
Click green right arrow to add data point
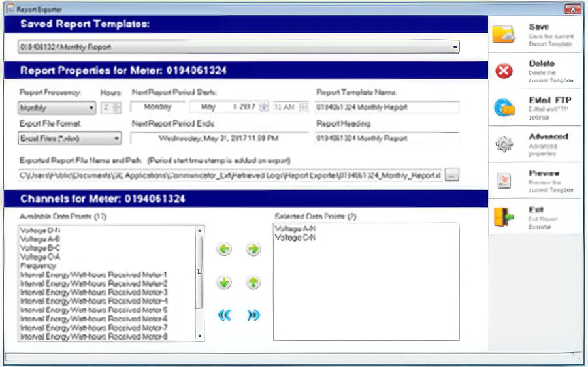(x=253, y=249)
